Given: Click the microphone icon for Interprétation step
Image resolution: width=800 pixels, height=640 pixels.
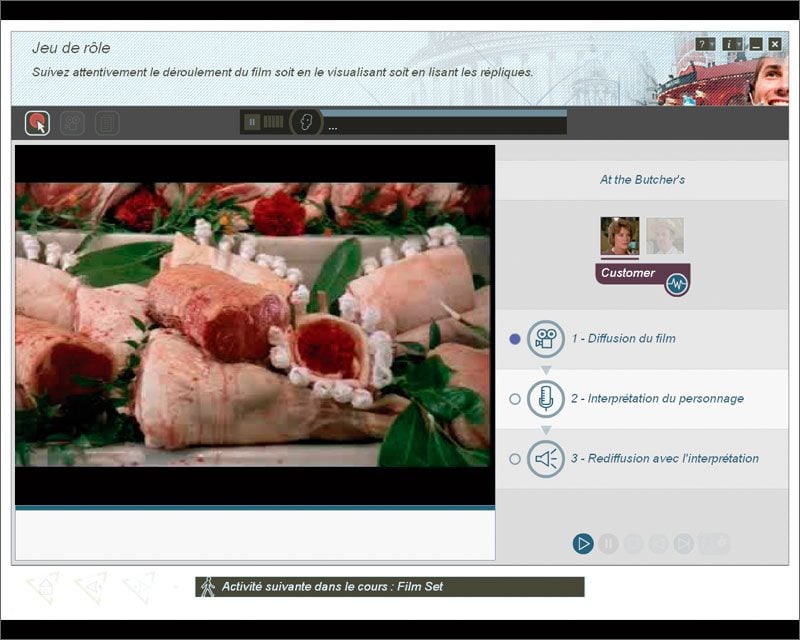Looking at the screenshot, I should click(546, 399).
